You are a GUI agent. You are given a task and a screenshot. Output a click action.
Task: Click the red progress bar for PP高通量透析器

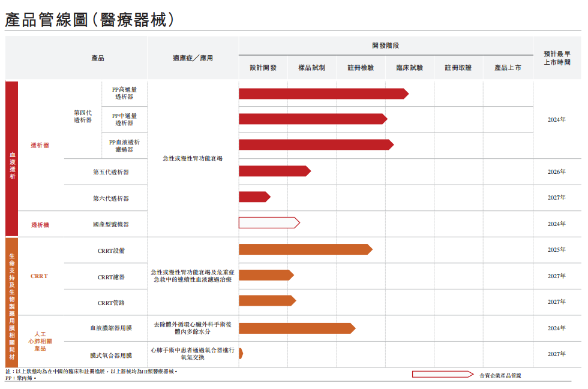pos(323,94)
